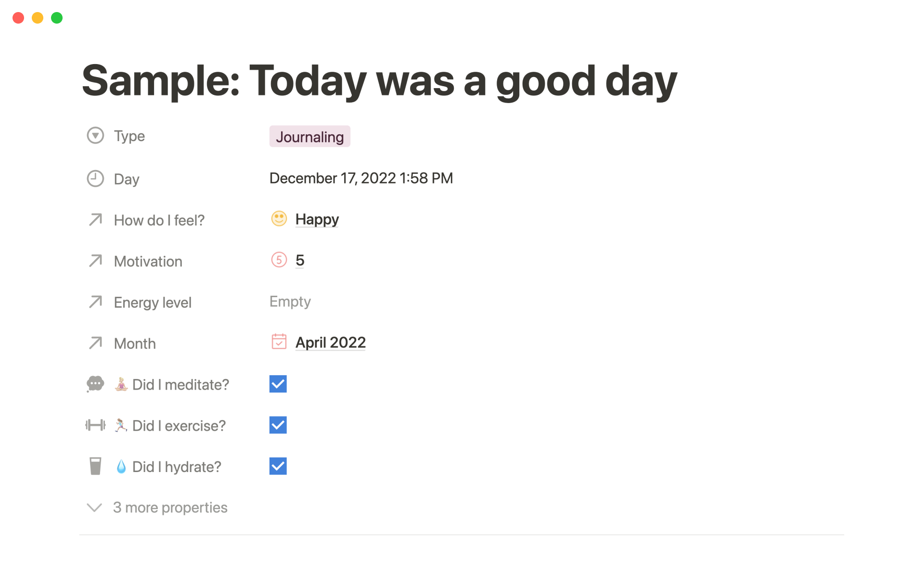The image size is (924, 578).
Task: Toggle the Did I hydrate checkbox
Action: [278, 466]
